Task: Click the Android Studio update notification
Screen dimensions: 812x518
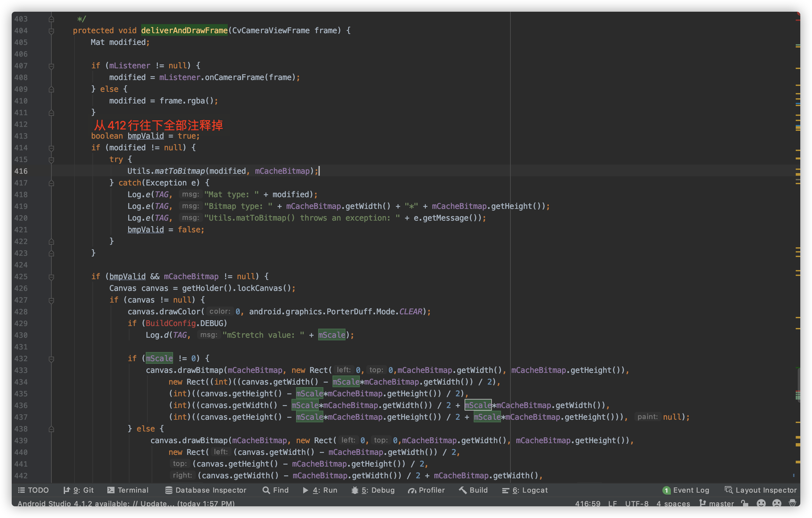Action: coord(126,503)
